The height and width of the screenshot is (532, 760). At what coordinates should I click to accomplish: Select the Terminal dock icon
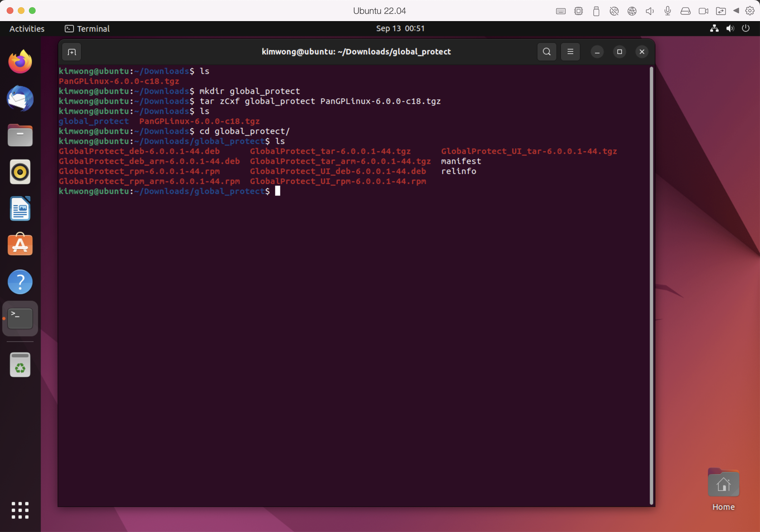[x=20, y=319]
